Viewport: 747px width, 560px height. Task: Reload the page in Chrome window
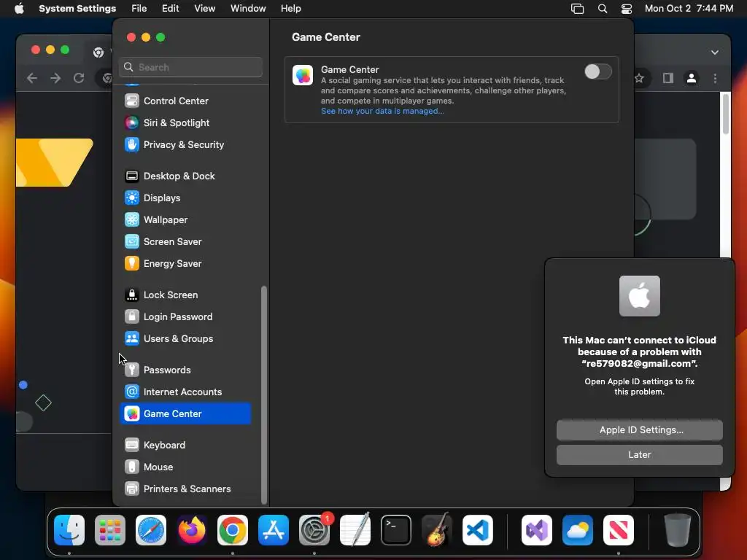(x=79, y=78)
